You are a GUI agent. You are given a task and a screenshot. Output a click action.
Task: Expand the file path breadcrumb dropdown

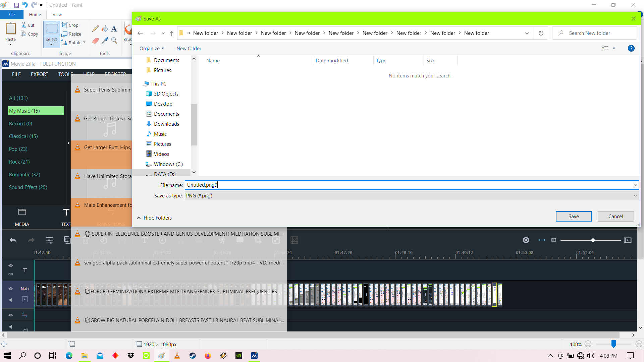[x=527, y=33]
